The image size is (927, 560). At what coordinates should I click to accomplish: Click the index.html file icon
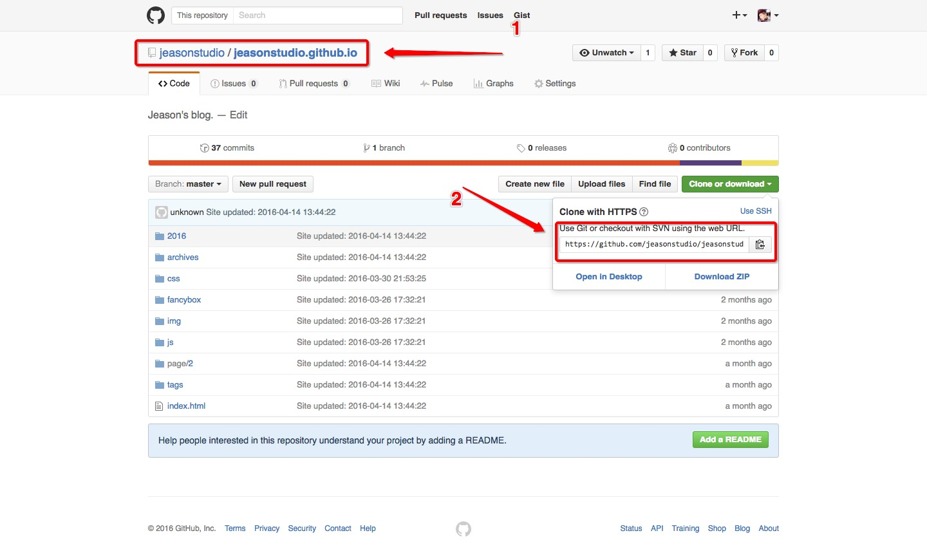point(159,406)
